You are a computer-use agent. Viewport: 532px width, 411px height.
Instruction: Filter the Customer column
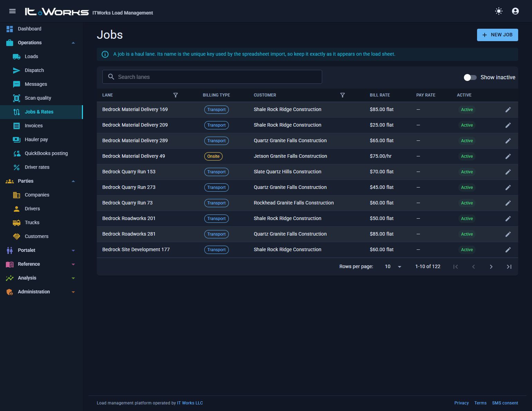pyautogui.click(x=343, y=95)
